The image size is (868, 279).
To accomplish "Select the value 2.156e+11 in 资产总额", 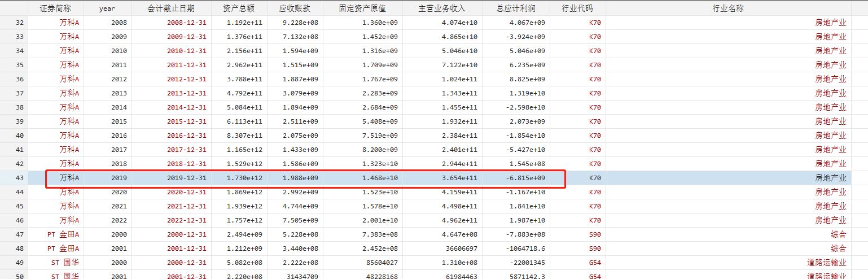I will [244, 51].
